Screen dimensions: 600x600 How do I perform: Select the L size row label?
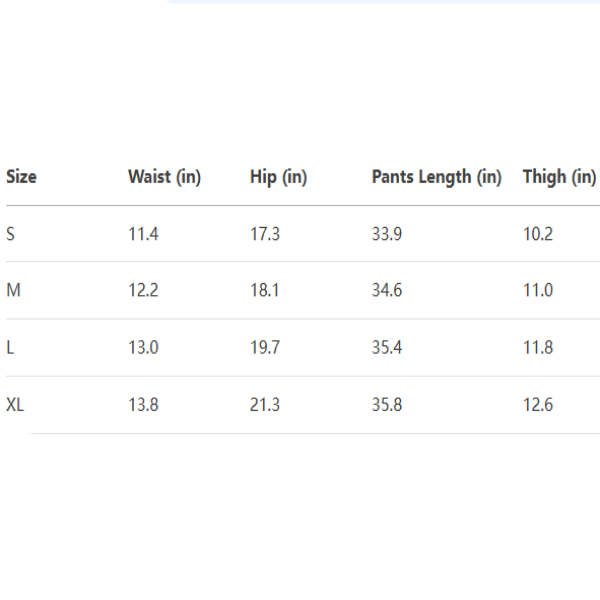(x=10, y=348)
